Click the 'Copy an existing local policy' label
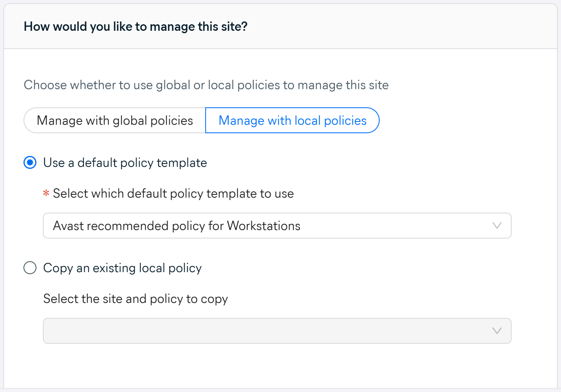Viewport: 561px width, 392px height. (x=122, y=268)
